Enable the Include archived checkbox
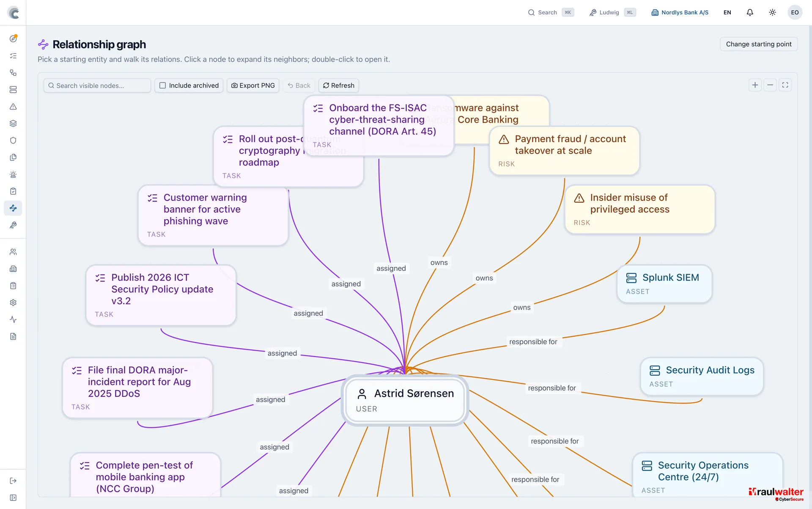This screenshot has width=812, height=509. [163, 85]
